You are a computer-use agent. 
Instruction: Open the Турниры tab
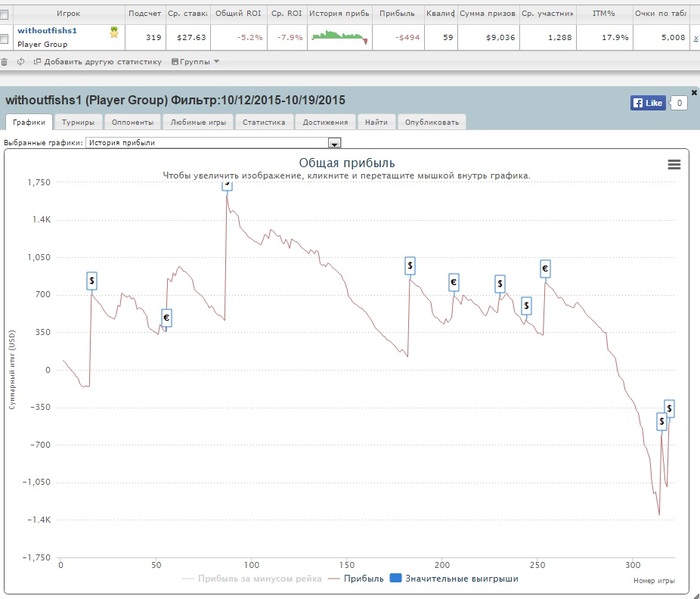(78, 122)
